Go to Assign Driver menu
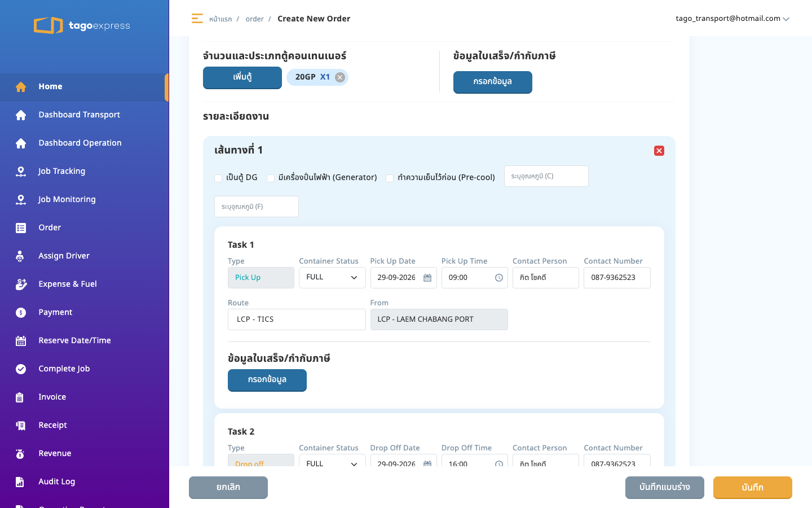The height and width of the screenshot is (508, 812). (64, 256)
